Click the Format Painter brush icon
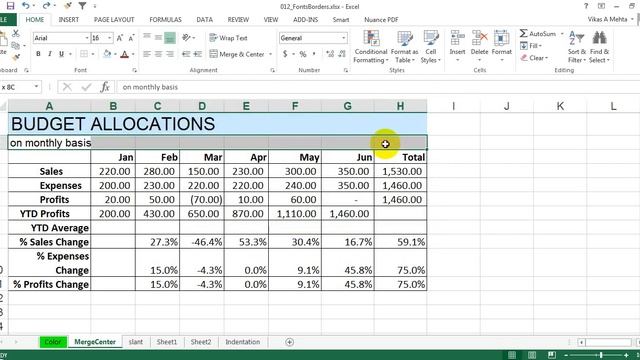The image size is (640, 360). (16, 57)
